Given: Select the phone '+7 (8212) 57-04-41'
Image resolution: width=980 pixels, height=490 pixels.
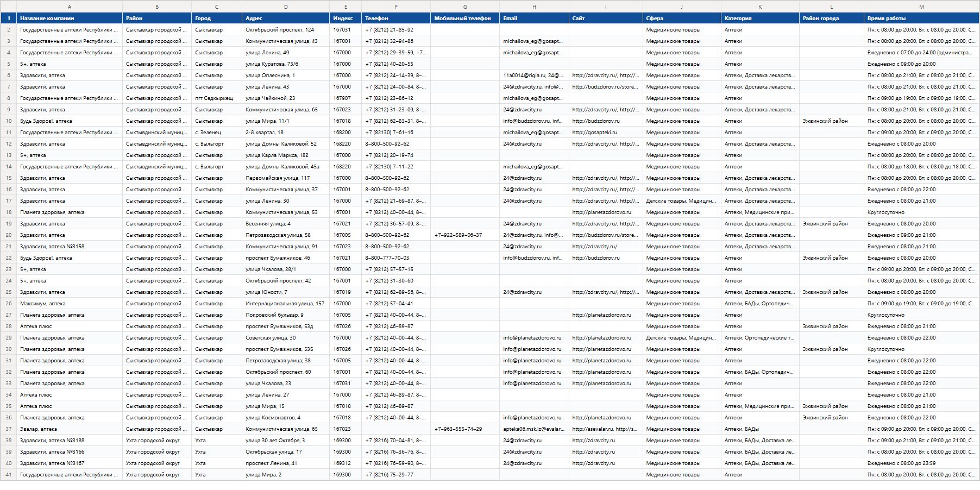Looking at the screenshot, I should point(396,304).
